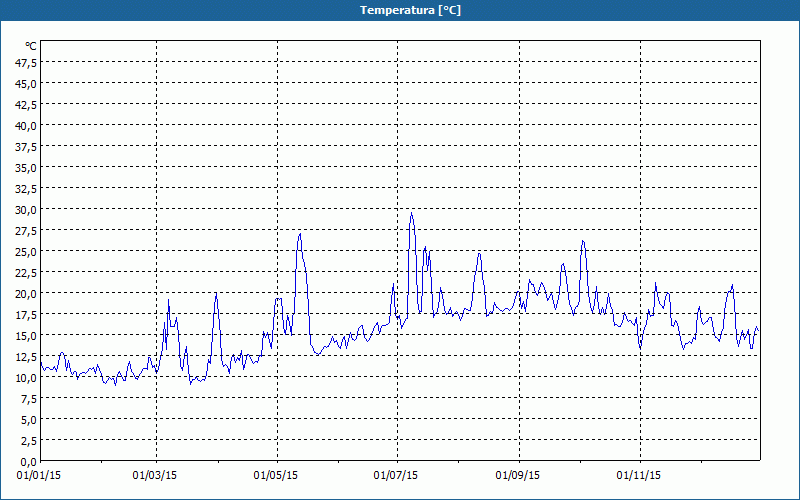The height and width of the screenshot is (500, 800).
Task: Click the mid-May temperature peak
Action: [x=300, y=234]
